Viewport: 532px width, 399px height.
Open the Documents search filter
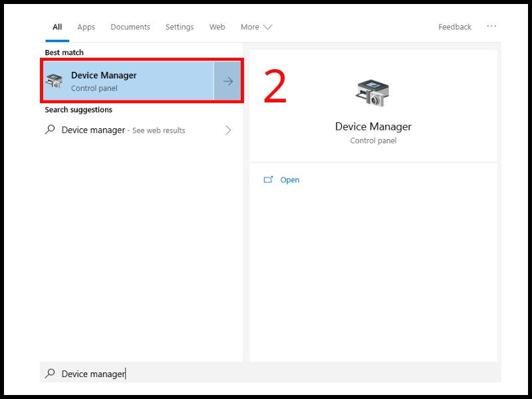(x=130, y=27)
